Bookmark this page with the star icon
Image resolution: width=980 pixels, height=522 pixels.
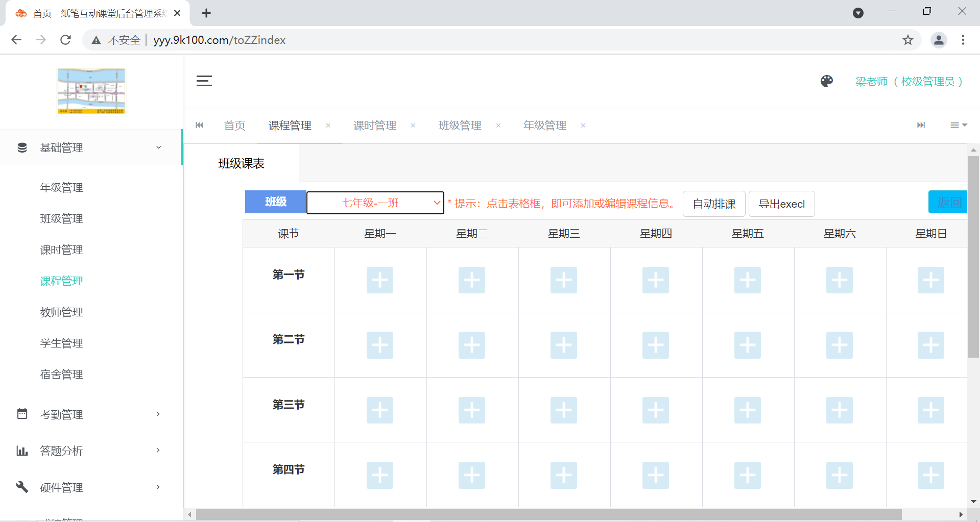click(x=907, y=40)
